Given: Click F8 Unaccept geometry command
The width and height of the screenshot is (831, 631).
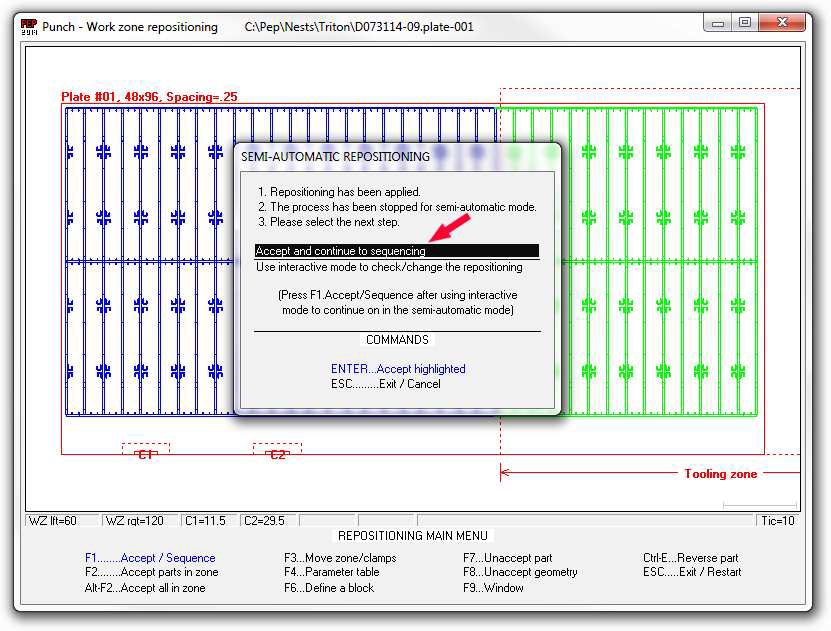Looking at the screenshot, I should pyautogui.click(x=520, y=572).
